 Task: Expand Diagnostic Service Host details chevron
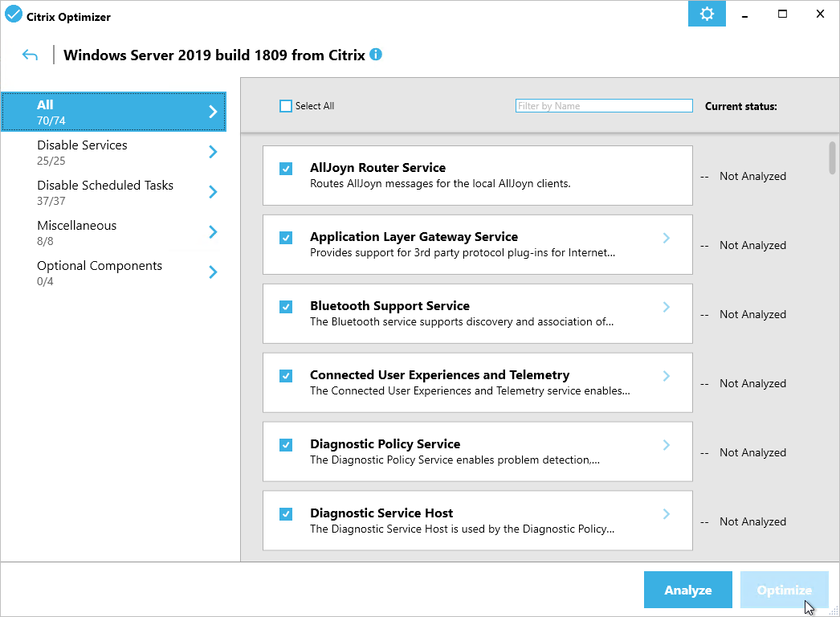(x=667, y=514)
